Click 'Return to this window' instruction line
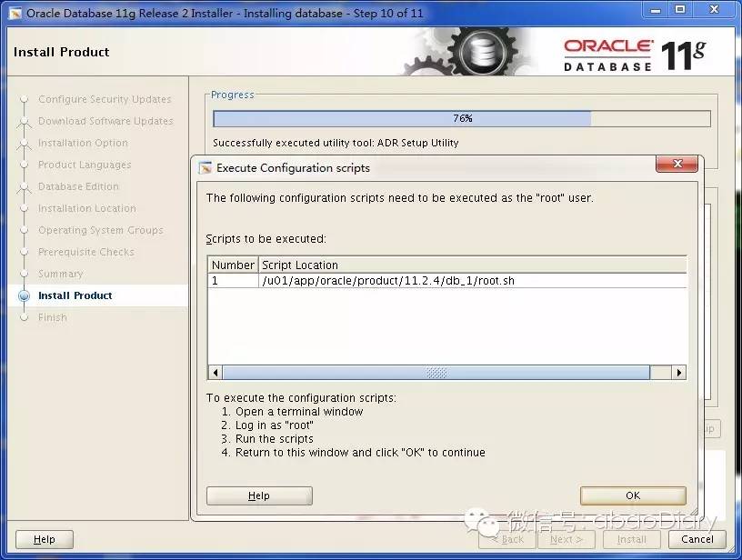The height and width of the screenshot is (560, 742). 360,452
